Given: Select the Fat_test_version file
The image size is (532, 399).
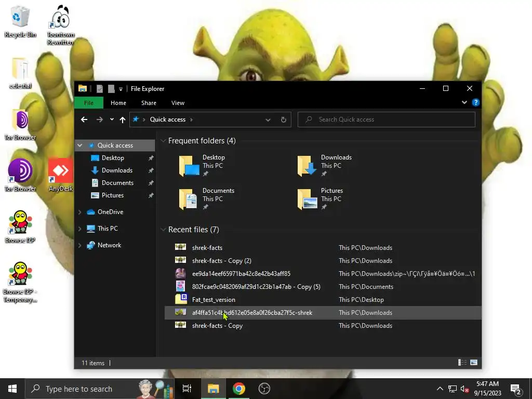Looking at the screenshot, I should click(323, 300).
